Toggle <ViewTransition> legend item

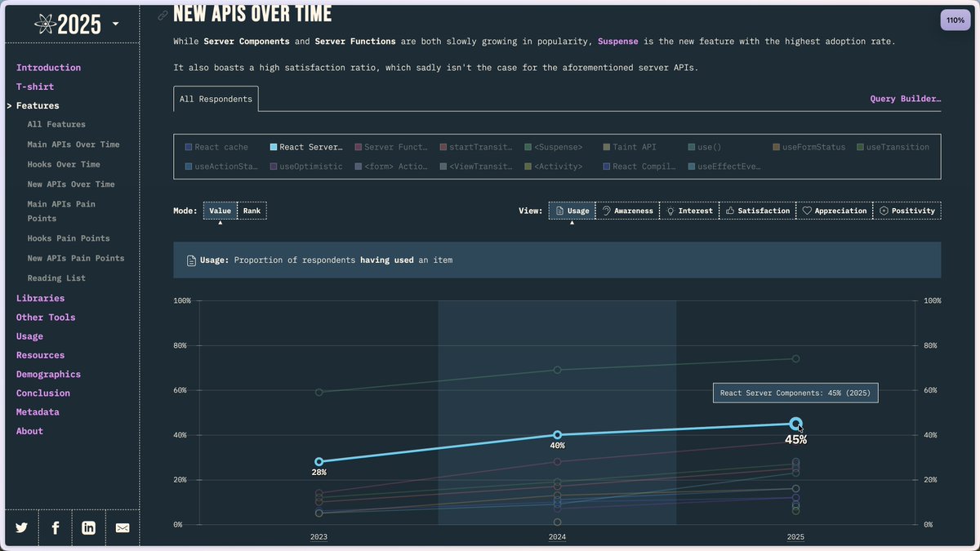tap(476, 167)
